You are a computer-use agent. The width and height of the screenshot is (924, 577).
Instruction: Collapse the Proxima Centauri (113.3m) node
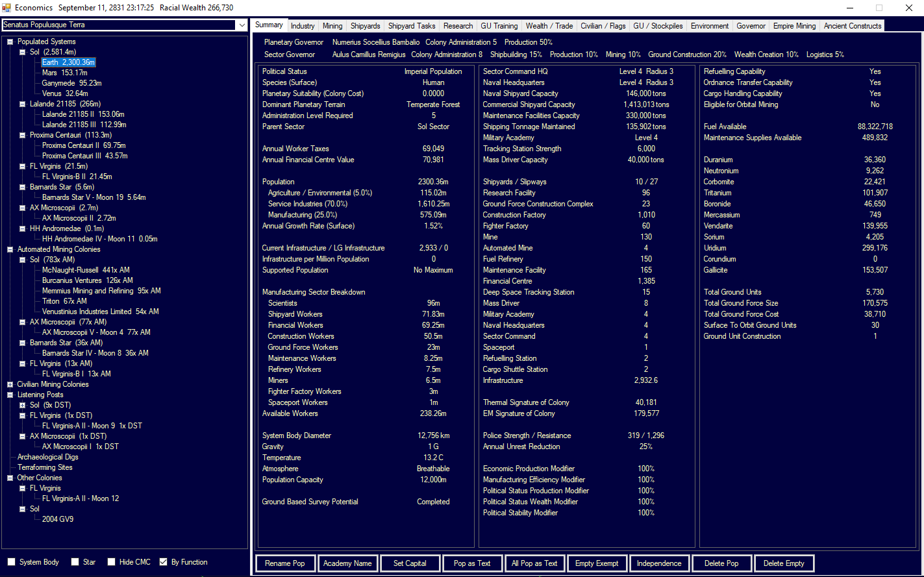[23, 135]
